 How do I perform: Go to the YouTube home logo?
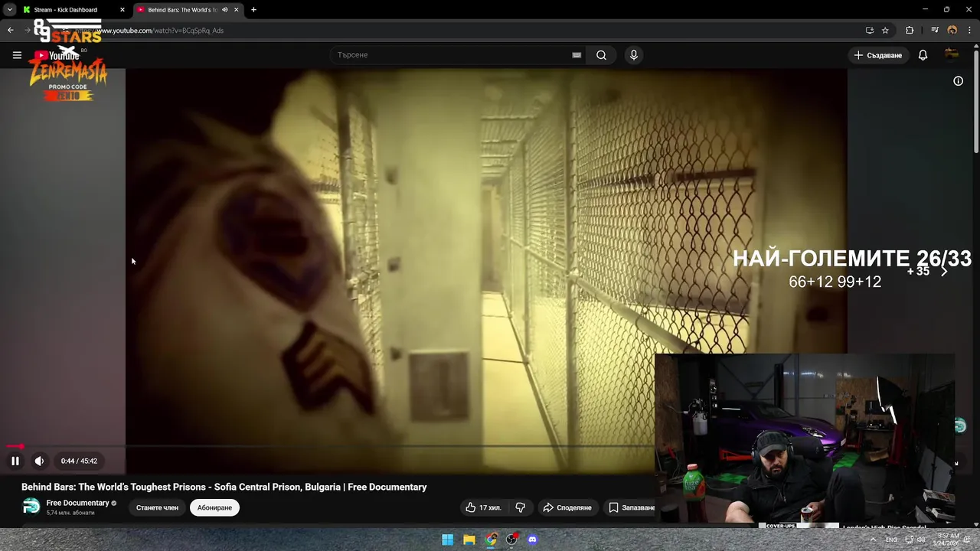coord(57,55)
